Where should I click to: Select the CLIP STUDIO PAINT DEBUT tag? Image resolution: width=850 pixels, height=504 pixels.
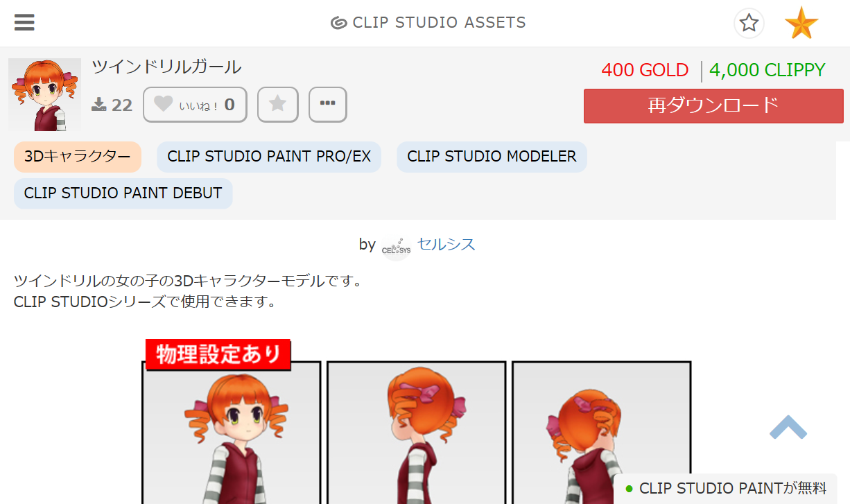click(123, 193)
